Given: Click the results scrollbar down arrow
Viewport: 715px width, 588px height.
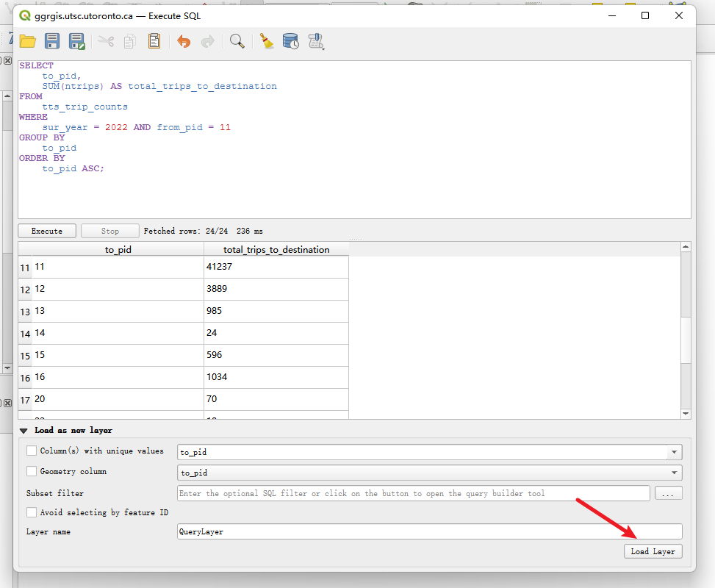Looking at the screenshot, I should [x=686, y=414].
